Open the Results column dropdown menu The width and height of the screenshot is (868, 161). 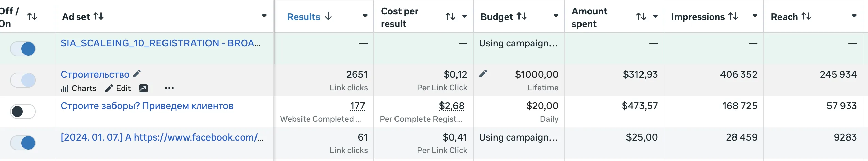(x=365, y=16)
